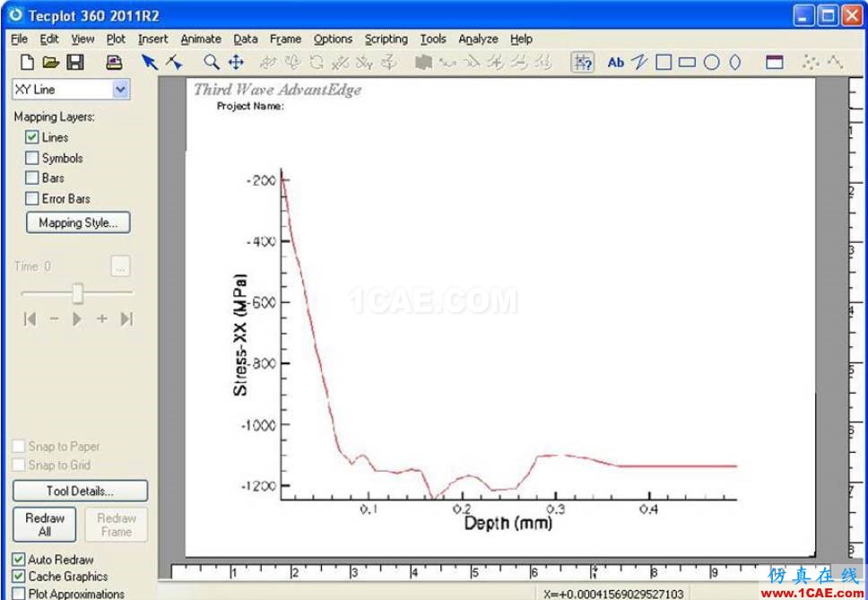The height and width of the screenshot is (600, 868).
Task: Click the Mapping Style... button
Action: [78, 222]
